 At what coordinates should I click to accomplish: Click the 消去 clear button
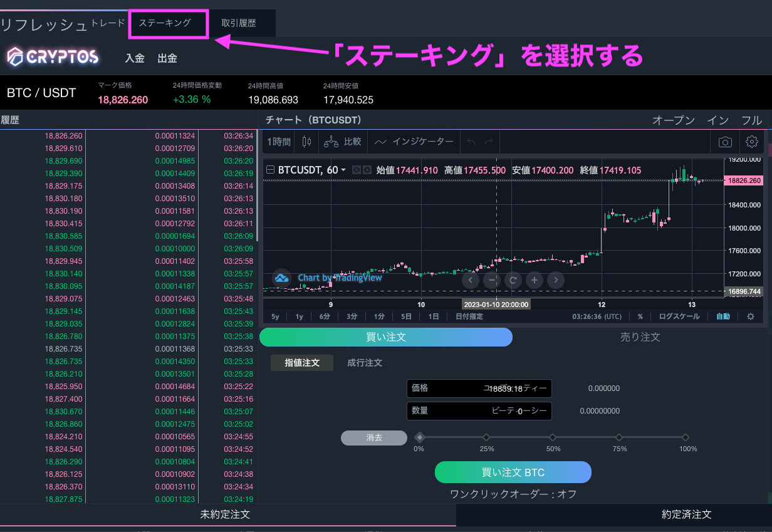374,437
